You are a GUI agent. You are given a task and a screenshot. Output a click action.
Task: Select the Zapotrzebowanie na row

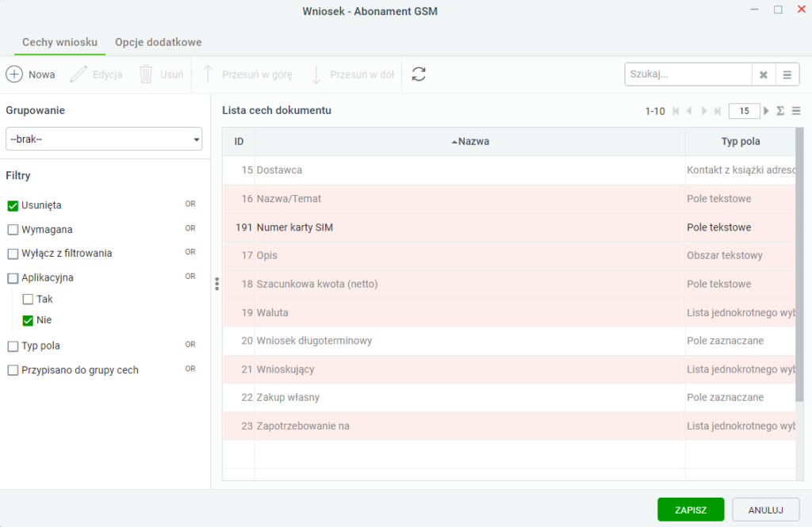pos(509,426)
